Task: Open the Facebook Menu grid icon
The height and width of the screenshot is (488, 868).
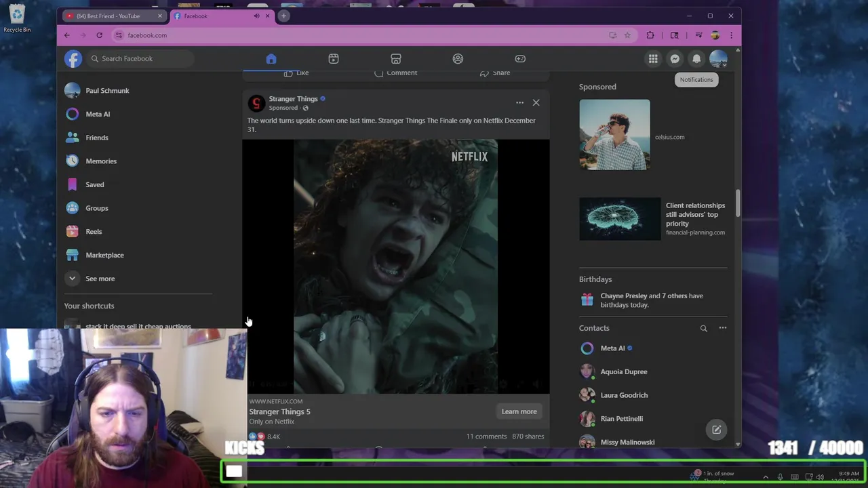Action: (x=653, y=59)
